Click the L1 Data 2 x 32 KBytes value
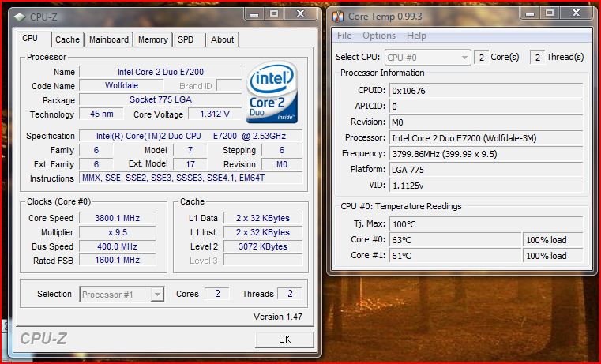 [262, 218]
